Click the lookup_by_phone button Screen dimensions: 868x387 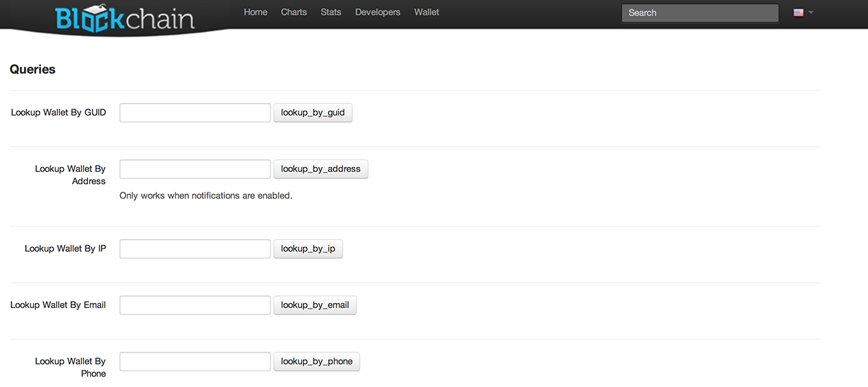point(317,362)
